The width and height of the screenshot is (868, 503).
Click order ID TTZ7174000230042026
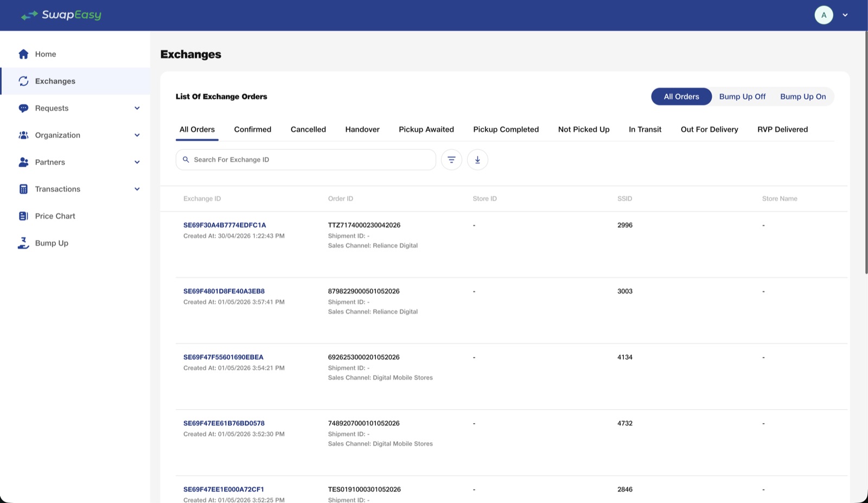364,225
